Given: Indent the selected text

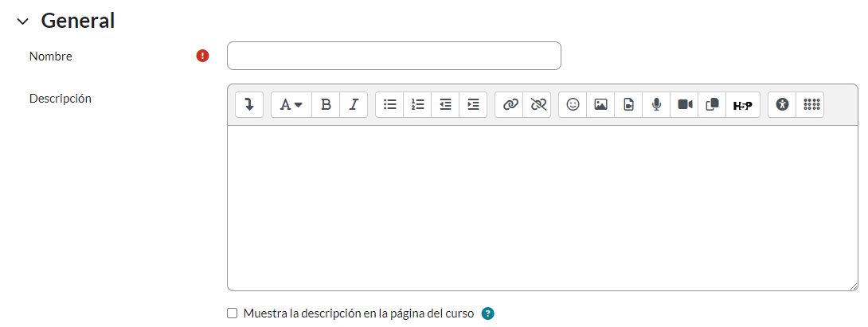Looking at the screenshot, I should [473, 104].
